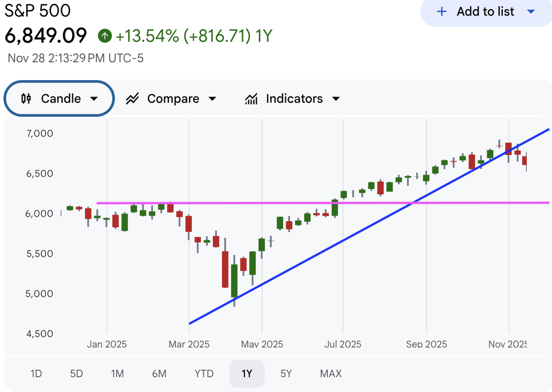
Task: Click the Add to list button label
Action: [x=485, y=12]
